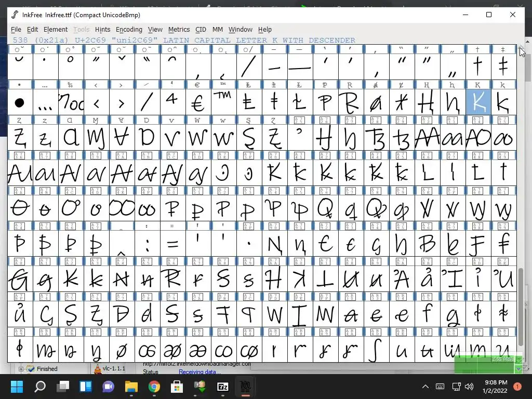Open the Metrics menu
The width and height of the screenshot is (532, 399).
point(179,30)
